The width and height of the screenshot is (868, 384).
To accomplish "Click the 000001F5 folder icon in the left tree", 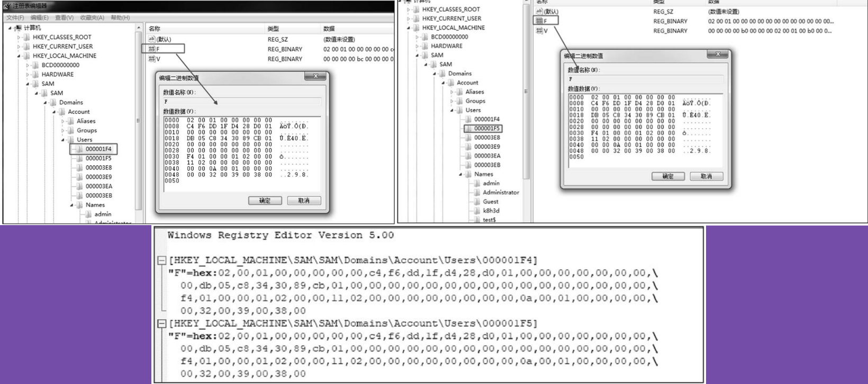I will click(x=79, y=158).
